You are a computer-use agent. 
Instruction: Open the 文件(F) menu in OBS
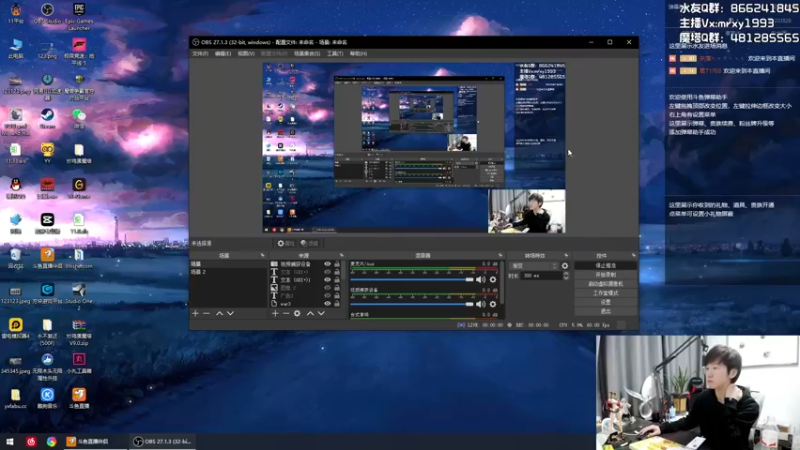pos(200,54)
